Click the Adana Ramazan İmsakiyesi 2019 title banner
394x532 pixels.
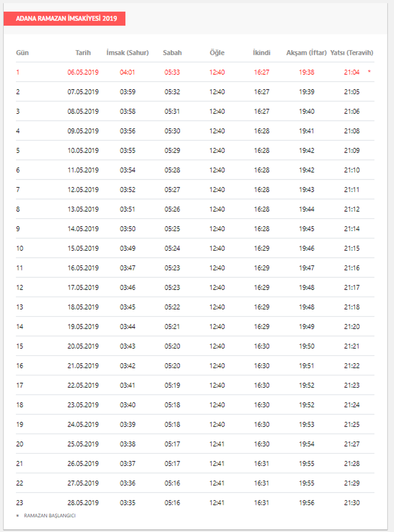[64, 19]
